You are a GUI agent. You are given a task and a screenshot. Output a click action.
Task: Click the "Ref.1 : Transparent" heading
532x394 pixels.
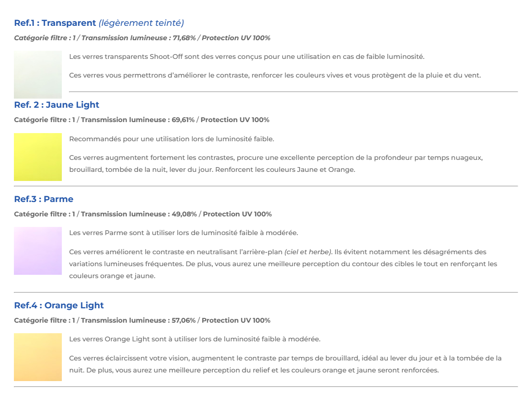[55, 23]
